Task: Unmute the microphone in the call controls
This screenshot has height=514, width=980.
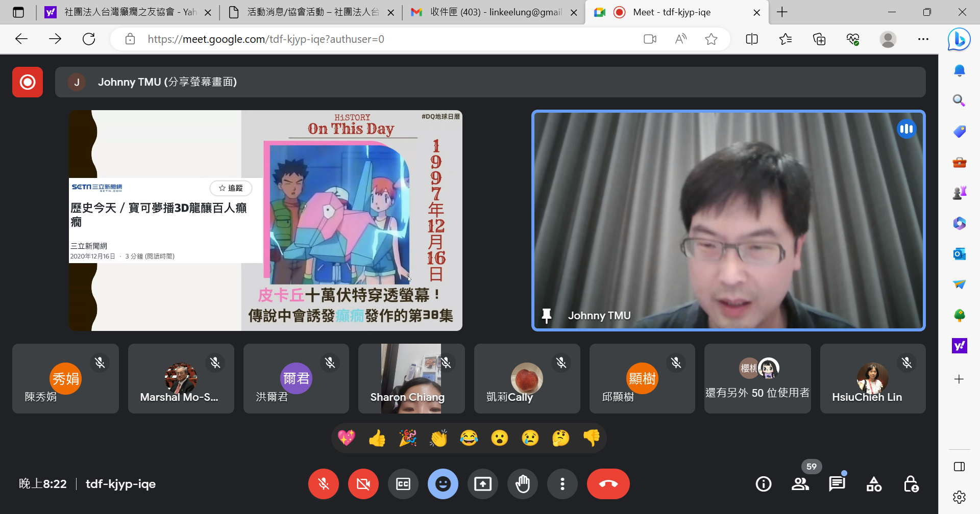Action: (324, 484)
